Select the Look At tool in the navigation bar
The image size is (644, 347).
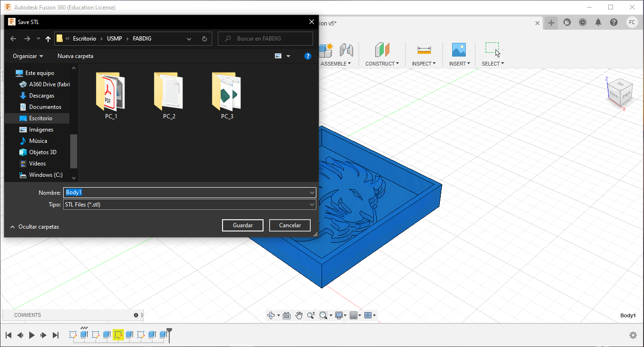[286, 315]
